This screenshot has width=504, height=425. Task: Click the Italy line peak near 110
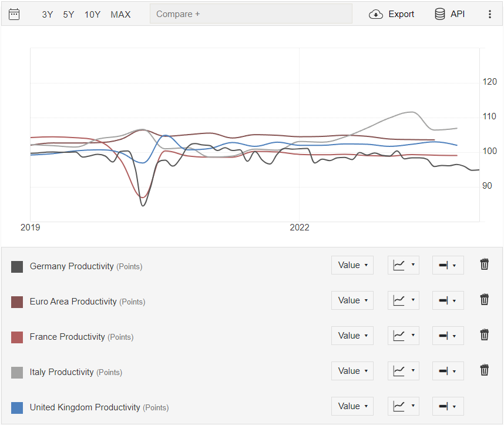[x=411, y=112]
